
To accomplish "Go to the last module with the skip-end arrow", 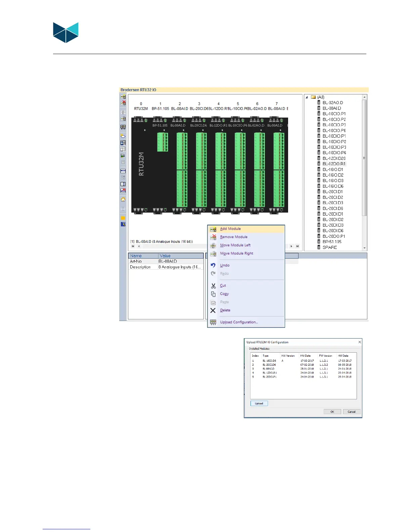I will (297, 246).
